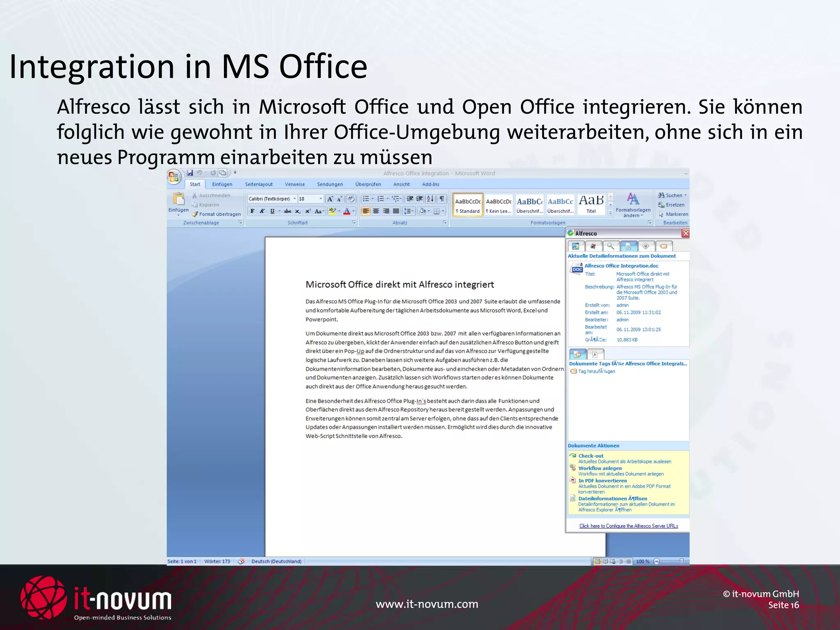Shrink font size with smaller A icon
Image resolution: width=840 pixels, height=630 pixels.
[340, 199]
